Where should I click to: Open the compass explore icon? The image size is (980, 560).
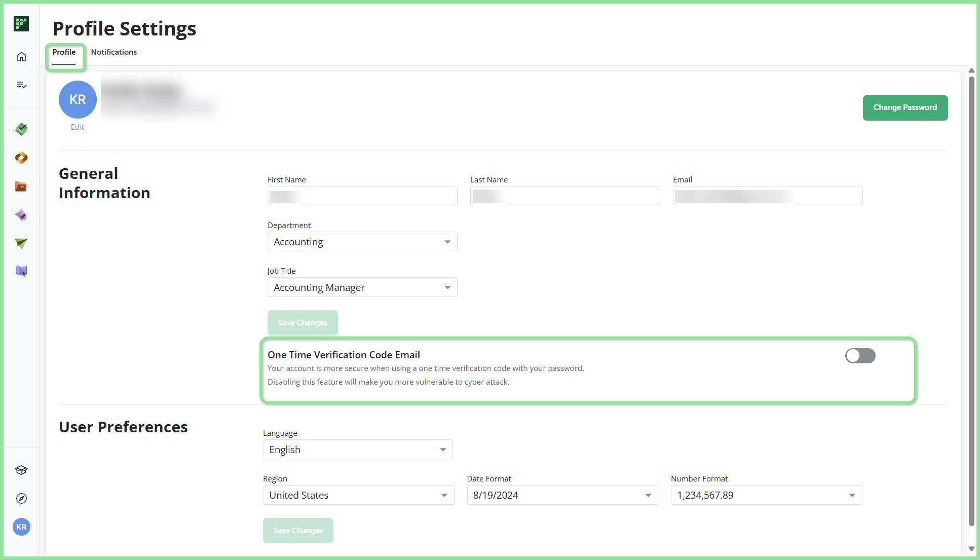pyautogui.click(x=21, y=499)
